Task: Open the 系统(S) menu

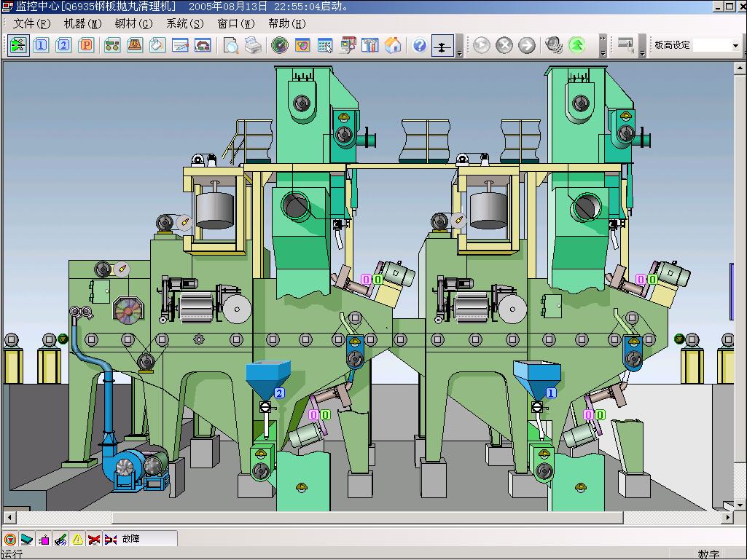Action: 184,23
